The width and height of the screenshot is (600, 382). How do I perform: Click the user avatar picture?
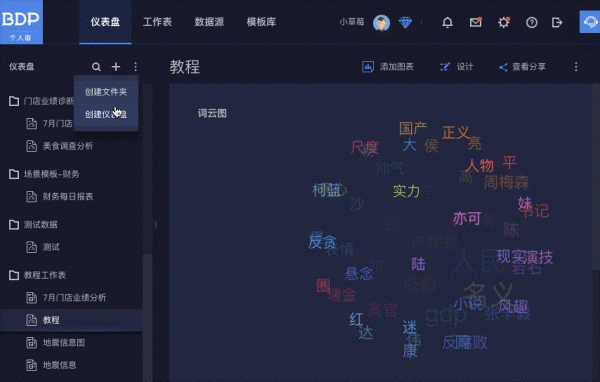(382, 23)
